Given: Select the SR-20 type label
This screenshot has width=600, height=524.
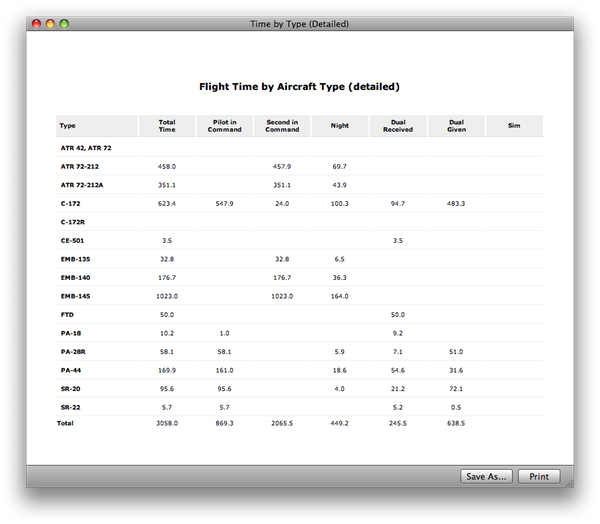Looking at the screenshot, I should (70, 389).
